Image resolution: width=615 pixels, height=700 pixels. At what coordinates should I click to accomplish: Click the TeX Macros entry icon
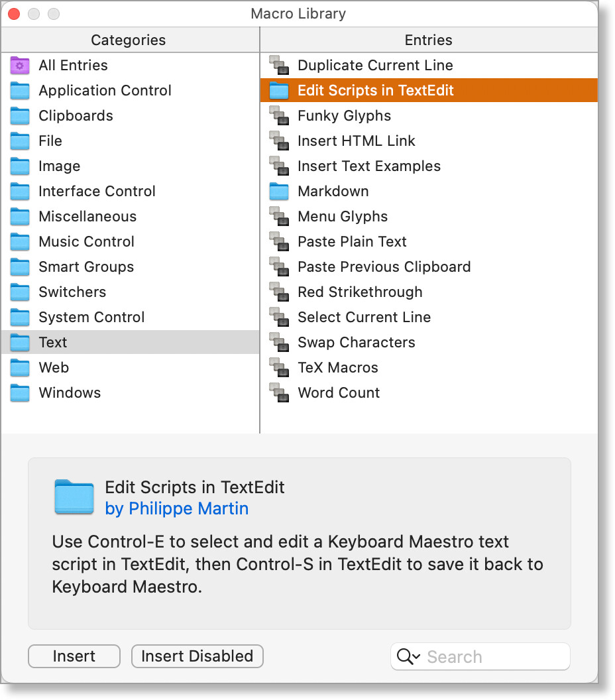click(x=279, y=367)
